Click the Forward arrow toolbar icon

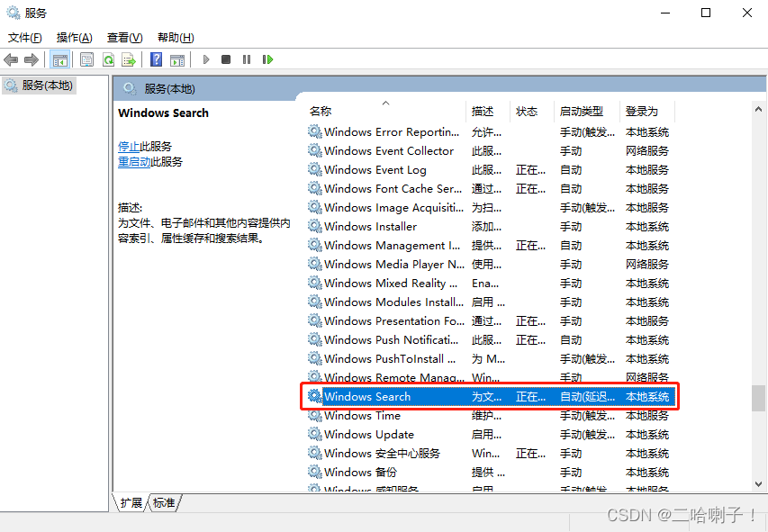pos(32,59)
